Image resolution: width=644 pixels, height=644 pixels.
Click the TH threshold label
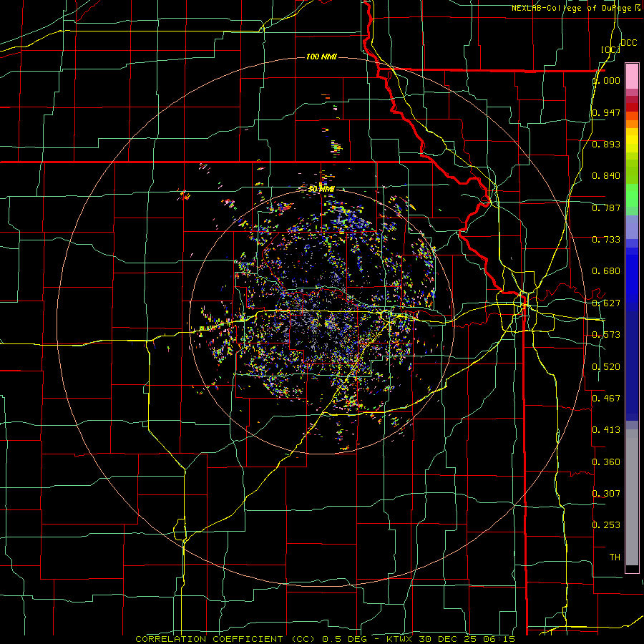(x=615, y=557)
